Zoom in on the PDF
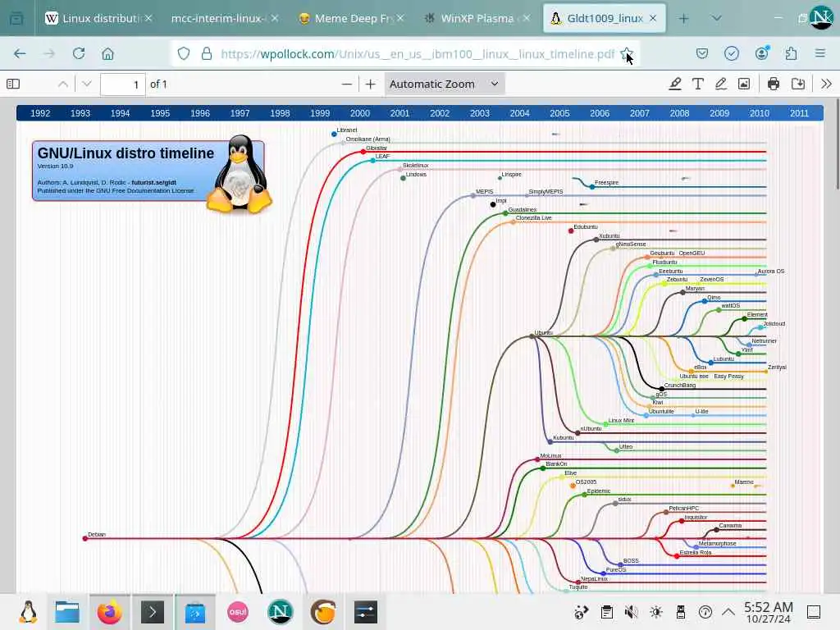Image resolution: width=840 pixels, height=630 pixels. [x=370, y=84]
